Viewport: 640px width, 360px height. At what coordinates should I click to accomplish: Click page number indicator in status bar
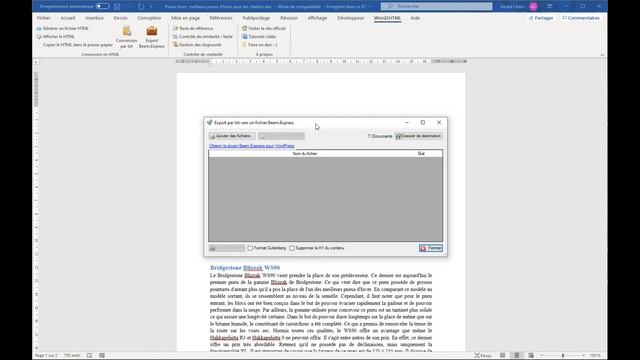tap(46, 356)
